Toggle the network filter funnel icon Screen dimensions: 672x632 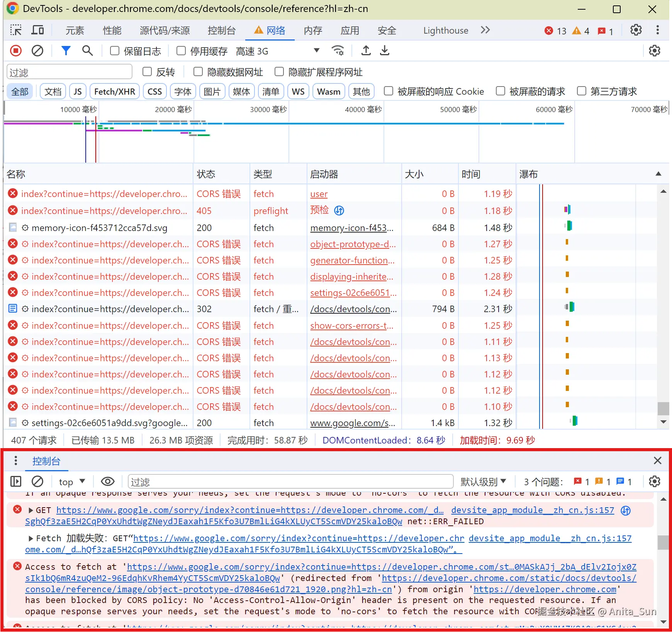[66, 51]
